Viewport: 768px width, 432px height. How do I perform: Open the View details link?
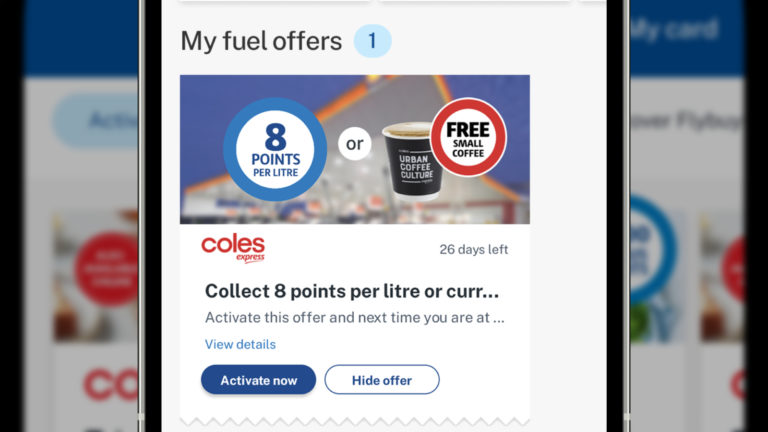click(x=240, y=344)
